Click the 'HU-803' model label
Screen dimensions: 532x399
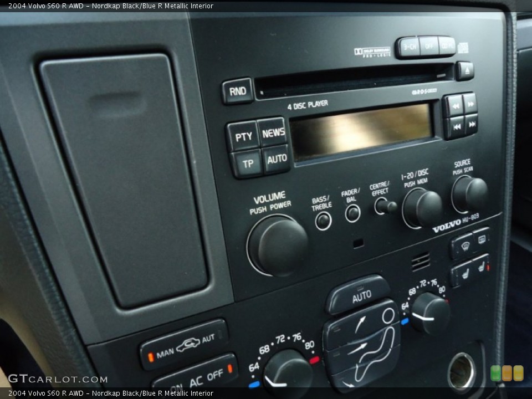470,217
